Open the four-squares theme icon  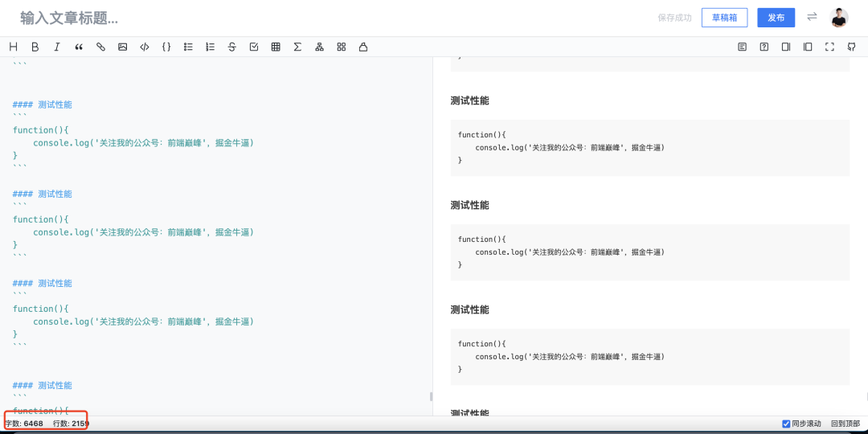point(342,47)
